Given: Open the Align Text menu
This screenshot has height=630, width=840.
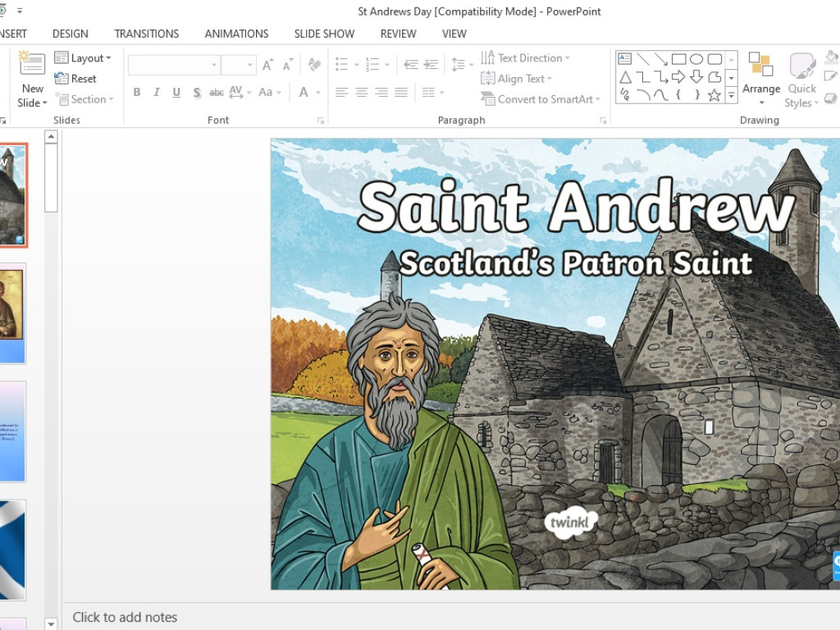Looking at the screenshot, I should tap(517, 79).
